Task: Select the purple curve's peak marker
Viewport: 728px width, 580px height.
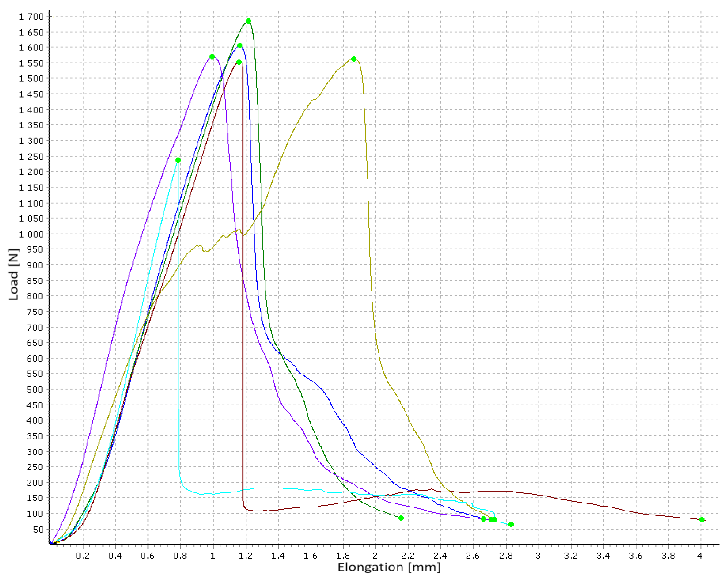Action: click(212, 57)
